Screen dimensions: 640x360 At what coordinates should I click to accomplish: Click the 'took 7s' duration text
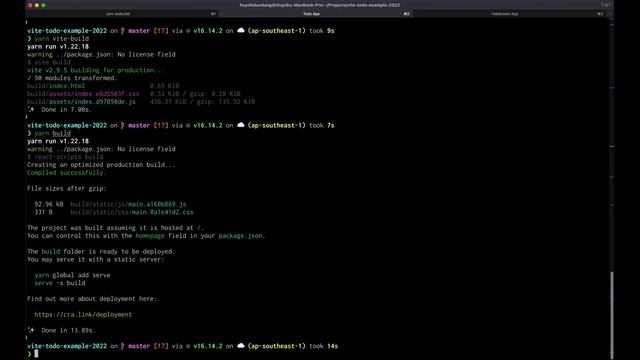coord(322,125)
